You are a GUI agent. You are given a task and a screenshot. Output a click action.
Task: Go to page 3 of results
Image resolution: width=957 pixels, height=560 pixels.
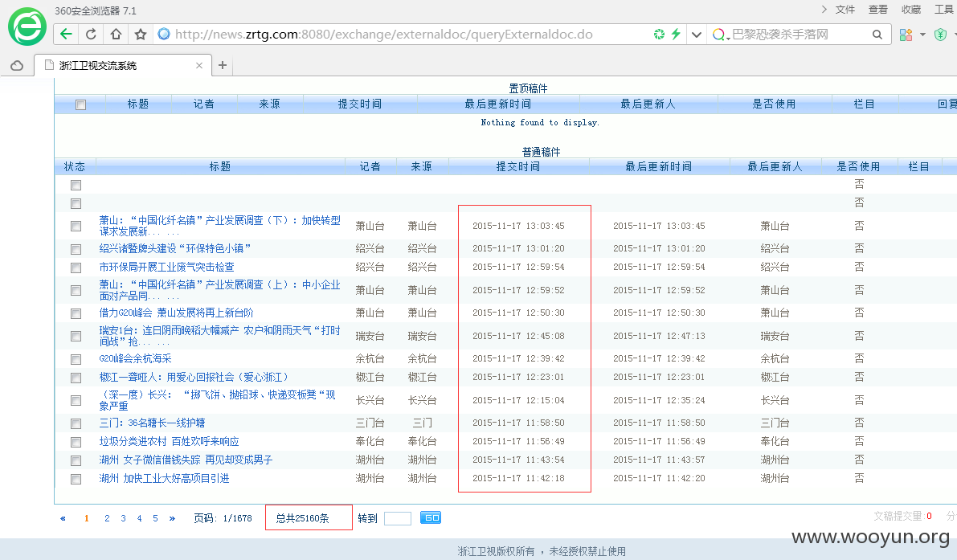click(x=123, y=518)
